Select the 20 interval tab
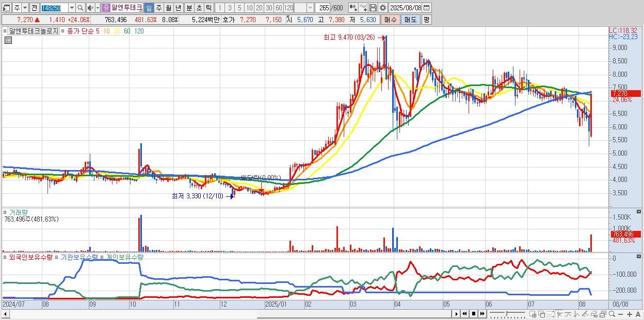 [259, 8]
